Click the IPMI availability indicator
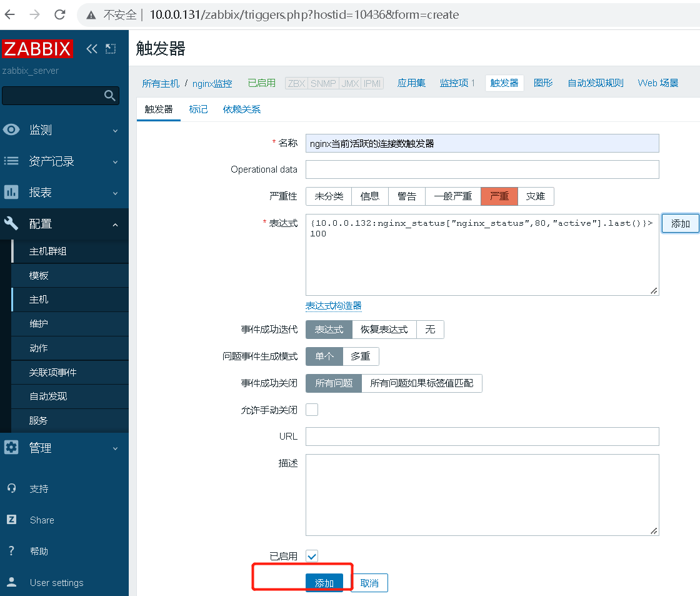The height and width of the screenshot is (596, 700). 372,84
